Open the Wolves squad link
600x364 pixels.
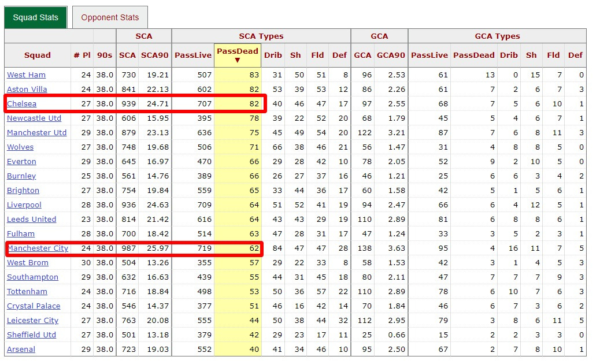coord(20,147)
